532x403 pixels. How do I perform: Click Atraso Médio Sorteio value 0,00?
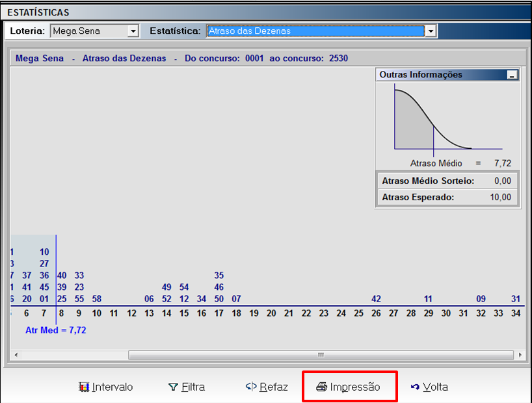tap(503, 181)
